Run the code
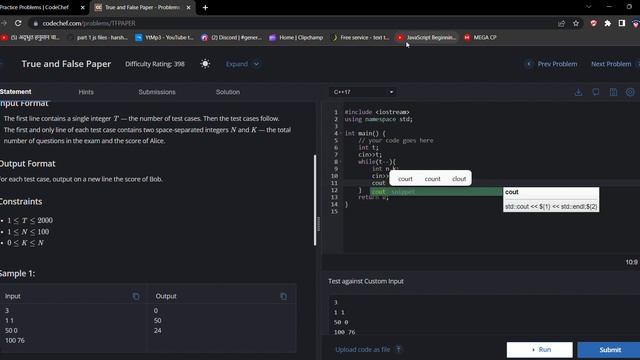This screenshot has height=360, width=640. 540,350
